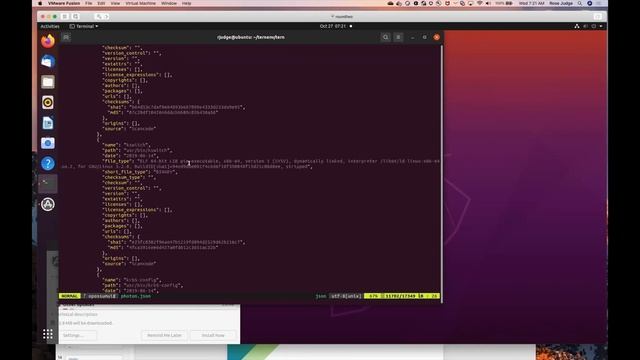Open the Ubuntu clock Oct 27 07:21
This screenshot has height=360, width=640.
click(x=333, y=26)
